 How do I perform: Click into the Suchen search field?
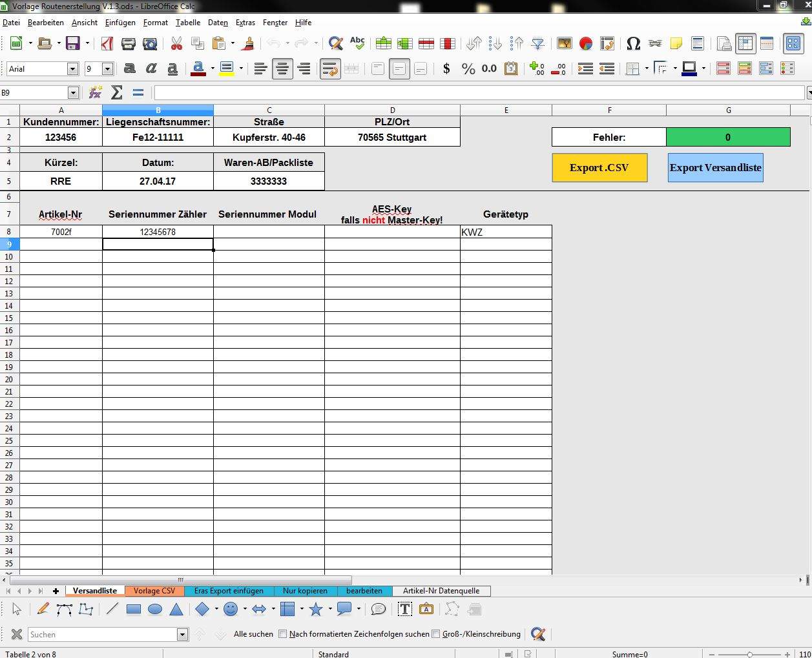pyautogui.click(x=102, y=634)
